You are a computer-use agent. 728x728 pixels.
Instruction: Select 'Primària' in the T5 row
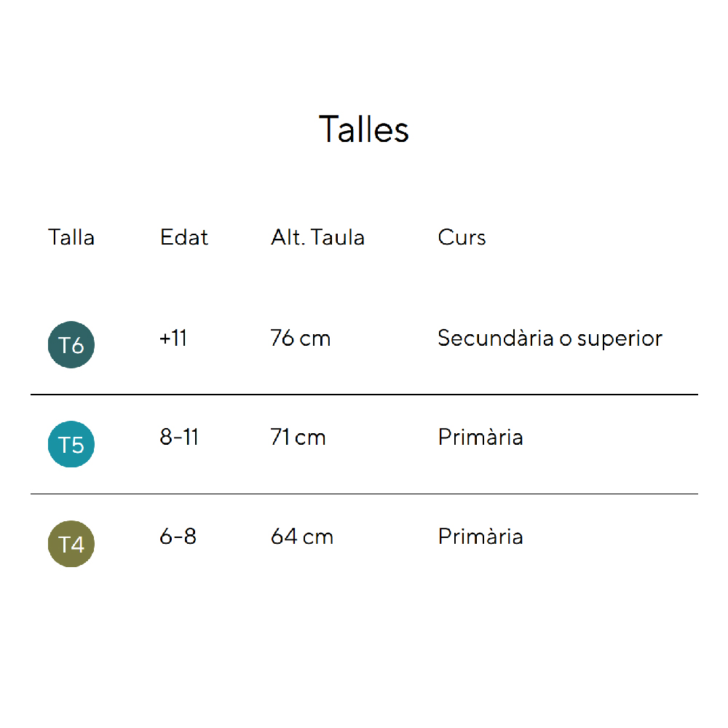tap(480, 438)
